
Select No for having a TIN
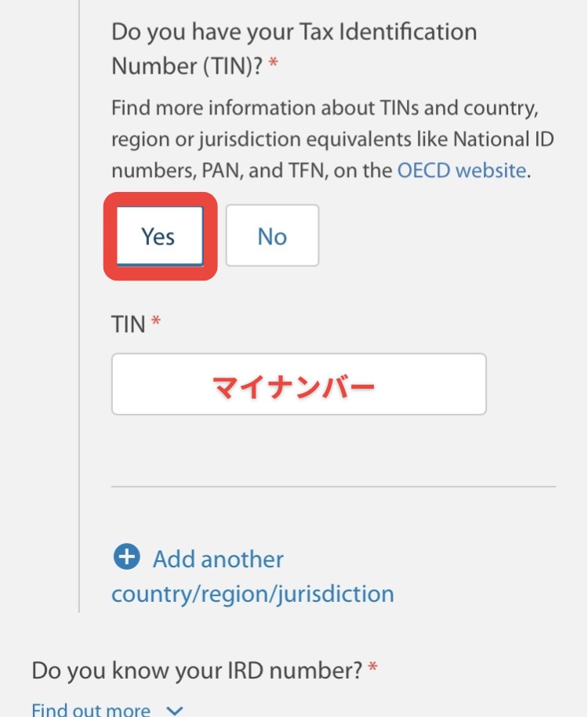coord(272,236)
